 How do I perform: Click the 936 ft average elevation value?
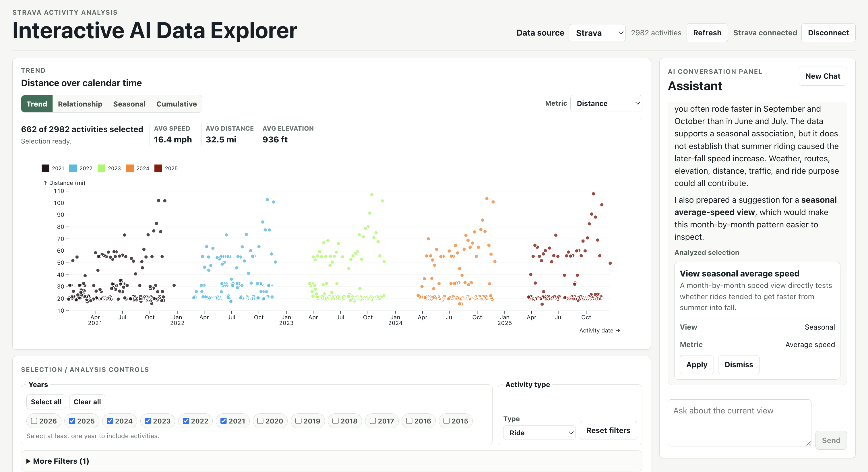pos(275,140)
